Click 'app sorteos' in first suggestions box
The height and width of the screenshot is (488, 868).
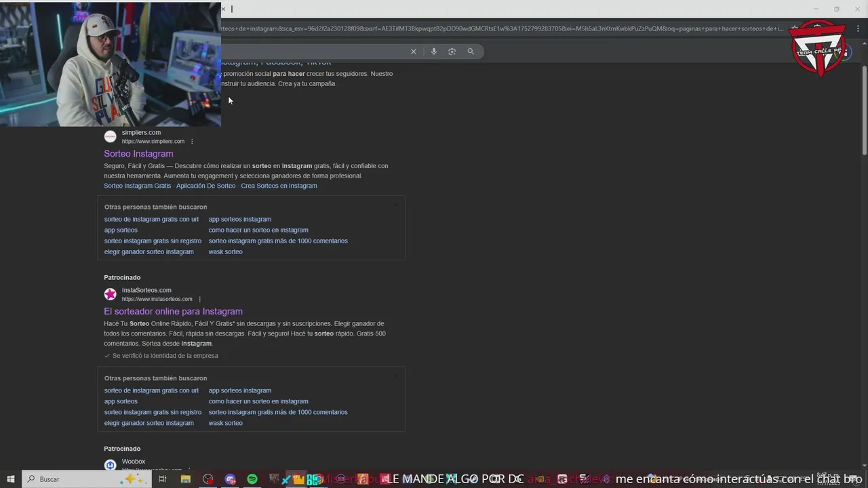[x=121, y=230]
